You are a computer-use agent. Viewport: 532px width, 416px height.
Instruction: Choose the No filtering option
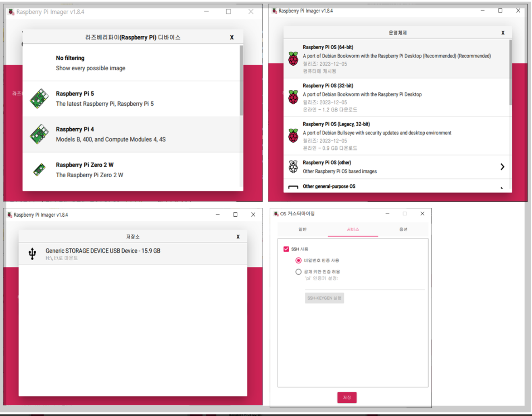pyautogui.click(x=133, y=63)
